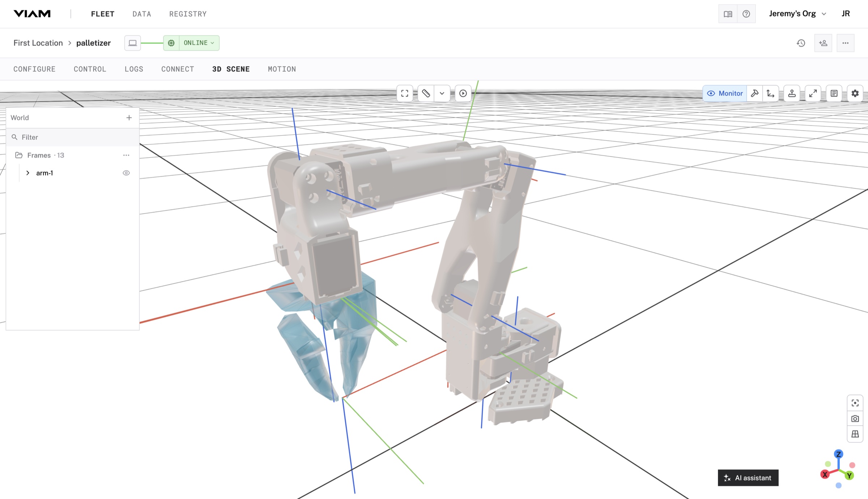868x499 pixels.
Task: Add a new item to World
Action: (x=129, y=118)
